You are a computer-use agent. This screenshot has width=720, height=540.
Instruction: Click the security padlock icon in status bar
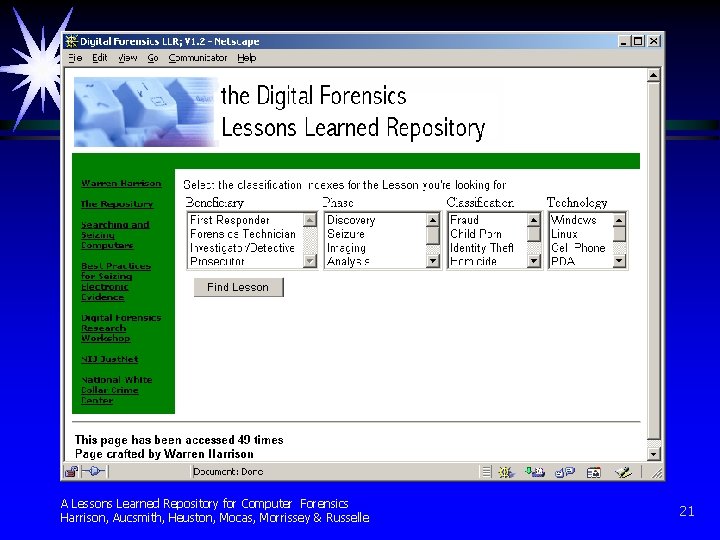71,472
